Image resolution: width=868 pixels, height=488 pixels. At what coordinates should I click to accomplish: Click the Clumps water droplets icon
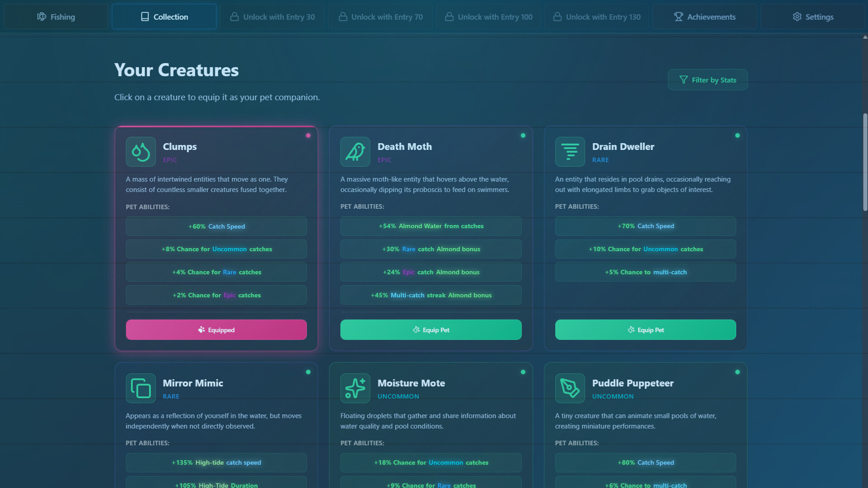point(141,152)
